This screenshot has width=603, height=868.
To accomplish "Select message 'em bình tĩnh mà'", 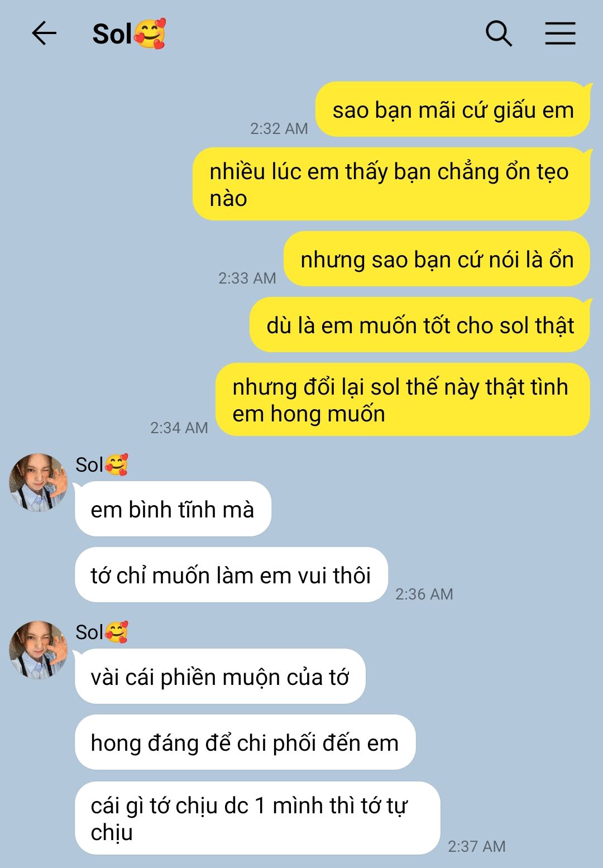I will click(x=173, y=509).
